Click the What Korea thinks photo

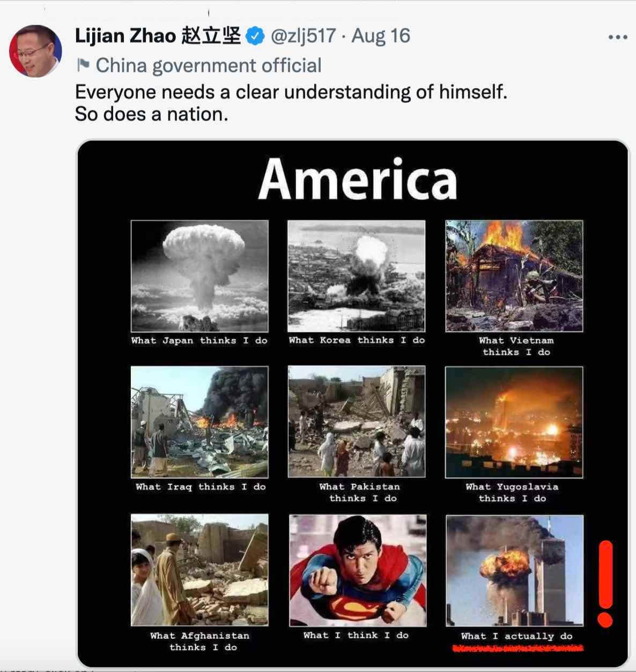(357, 276)
